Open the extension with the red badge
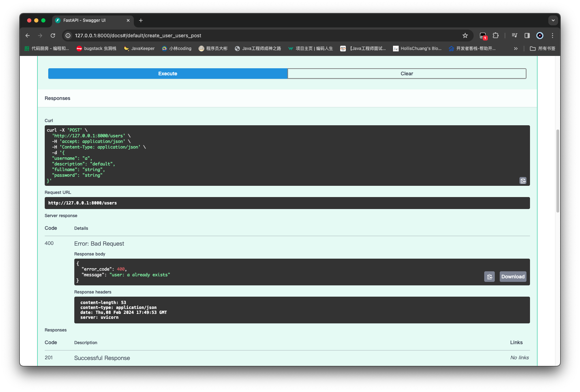The image size is (580, 392). (x=483, y=36)
